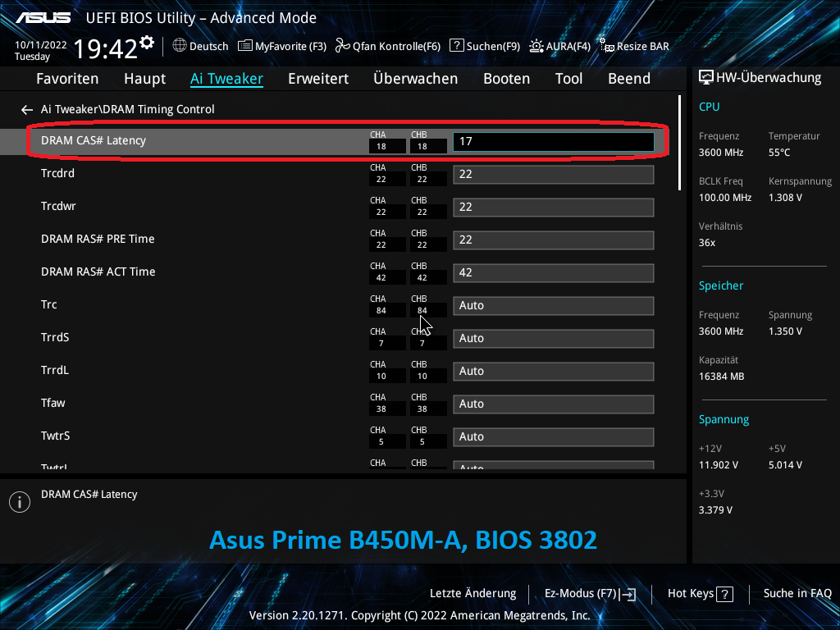The image size is (840, 630).
Task: Open Qfan Kontrolle fan settings
Action: [x=388, y=46]
